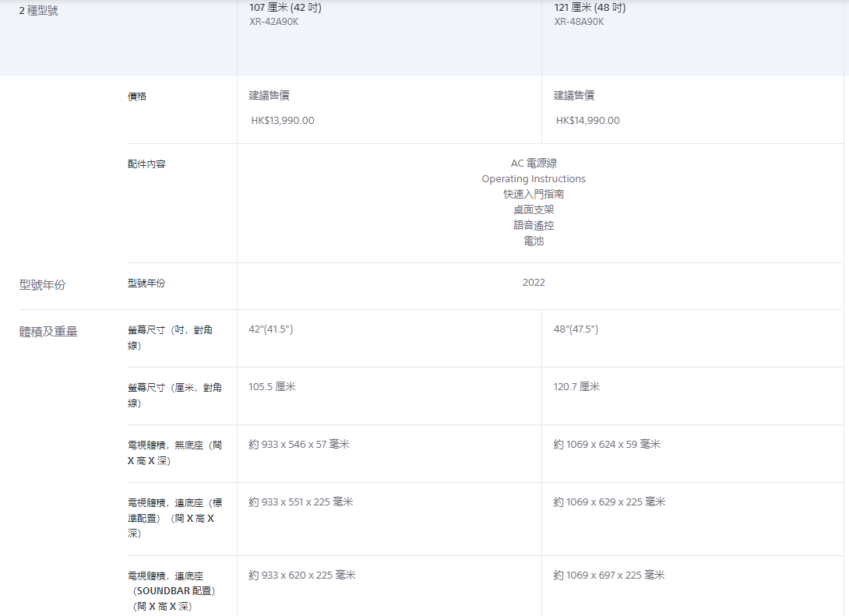Click the 2 種型號 label

(38, 10)
